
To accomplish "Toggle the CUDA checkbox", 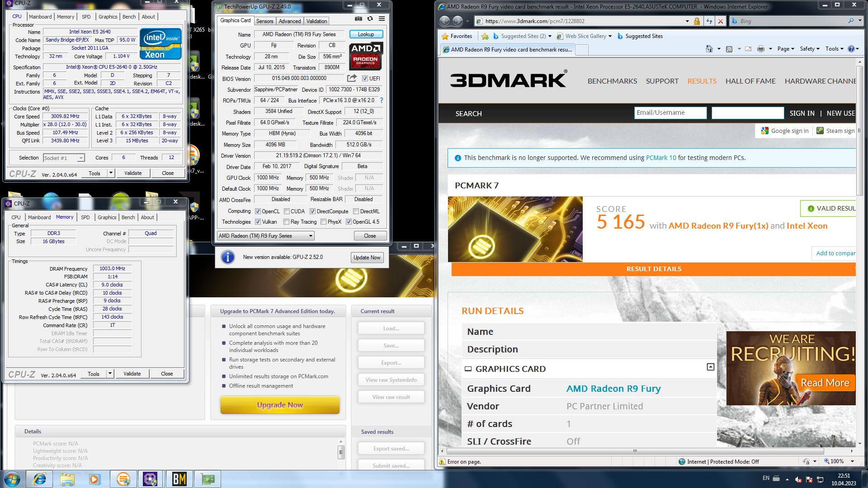I will [x=287, y=211].
